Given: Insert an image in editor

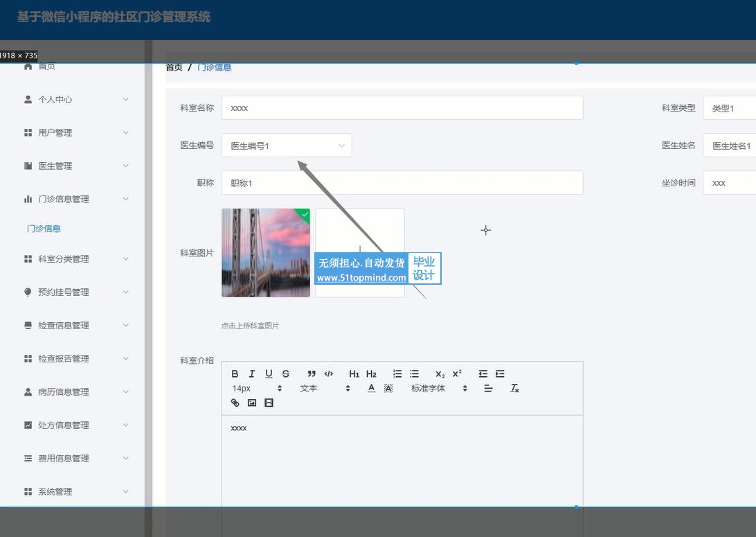Looking at the screenshot, I should point(252,403).
